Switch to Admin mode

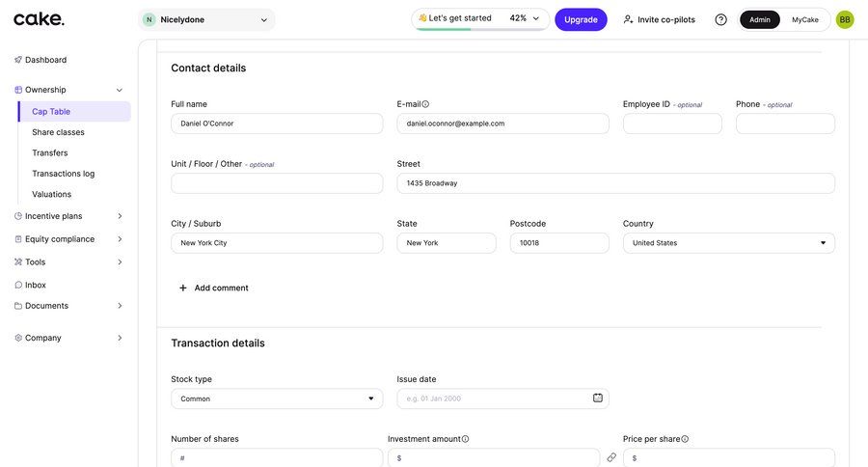point(760,19)
